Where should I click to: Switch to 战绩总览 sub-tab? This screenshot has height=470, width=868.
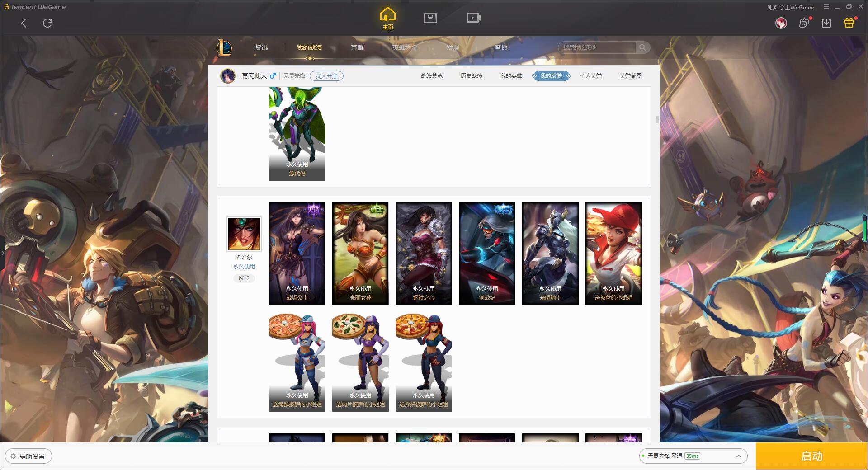pyautogui.click(x=432, y=76)
